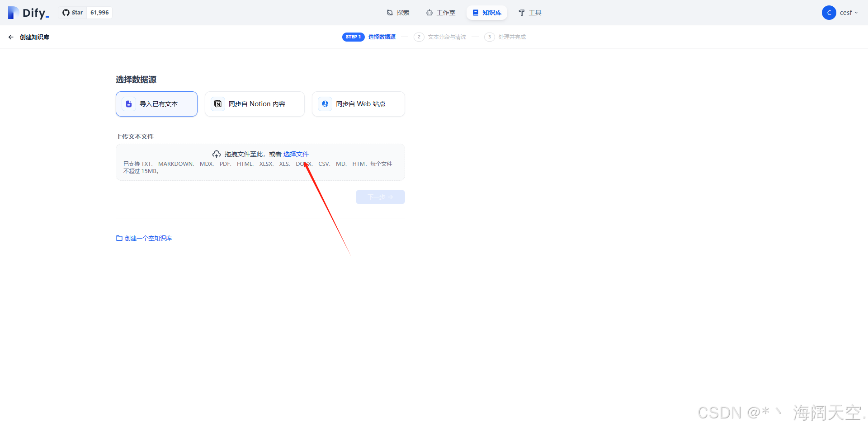The height and width of the screenshot is (427, 868).
Task: Click the 知识库 book icon
Action: pos(476,13)
